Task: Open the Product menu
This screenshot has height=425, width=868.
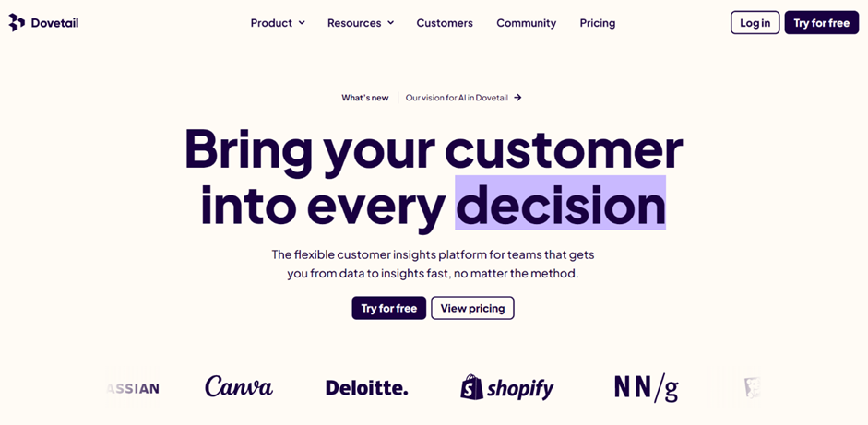Action: click(278, 23)
